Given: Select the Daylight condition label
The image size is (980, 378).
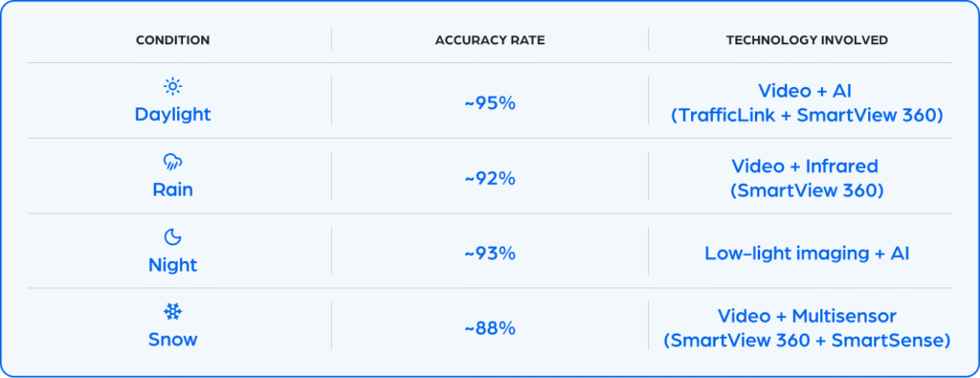Looking at the screenshot, I should pyautogui.click(x=172, y=114).
